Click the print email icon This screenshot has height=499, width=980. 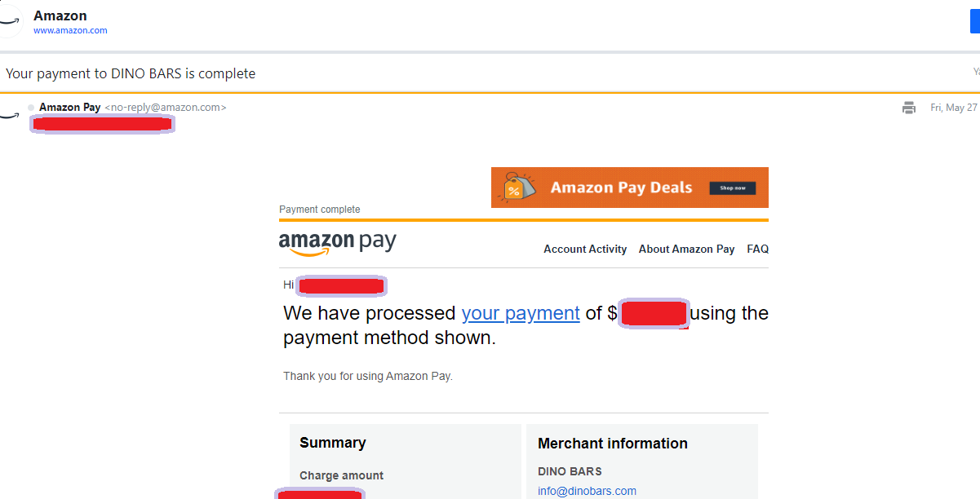click(x=909, y=108)
